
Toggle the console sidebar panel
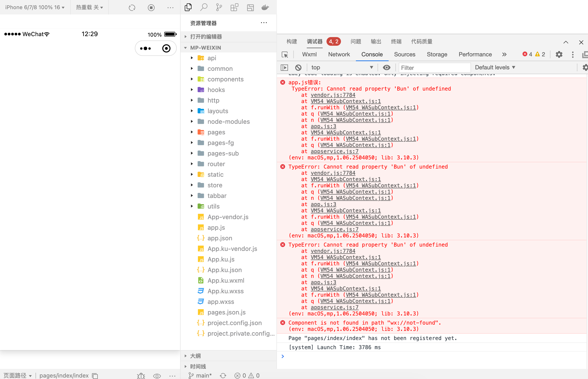(x=284, y=67)
